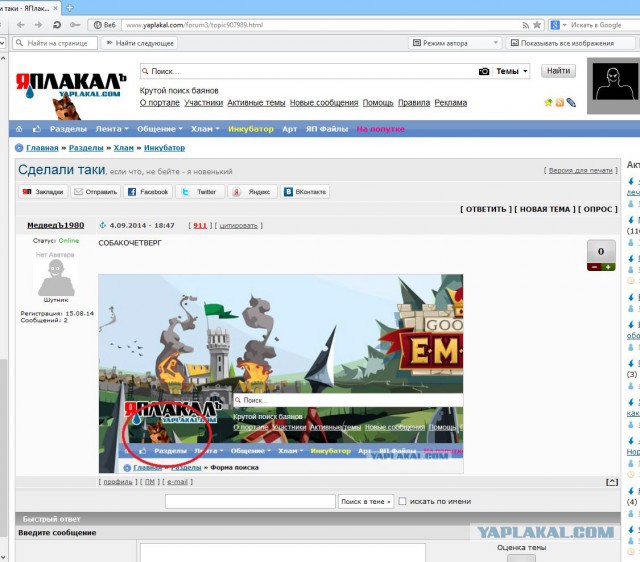Reload the page with refresh icon
Image resolution: width=640 pixels, height=562 pixels.
(x=57, y=25)
